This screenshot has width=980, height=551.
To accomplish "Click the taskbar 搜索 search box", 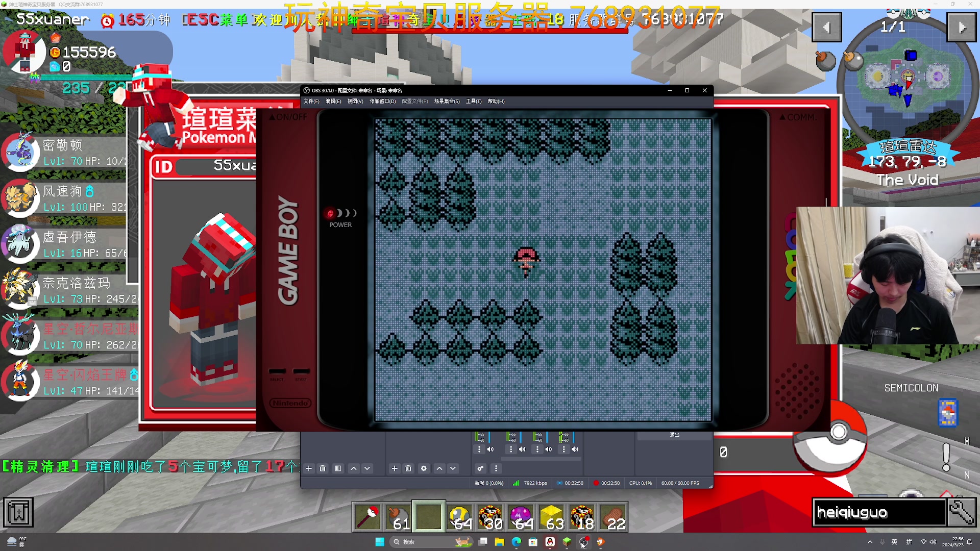I will 432,542.
